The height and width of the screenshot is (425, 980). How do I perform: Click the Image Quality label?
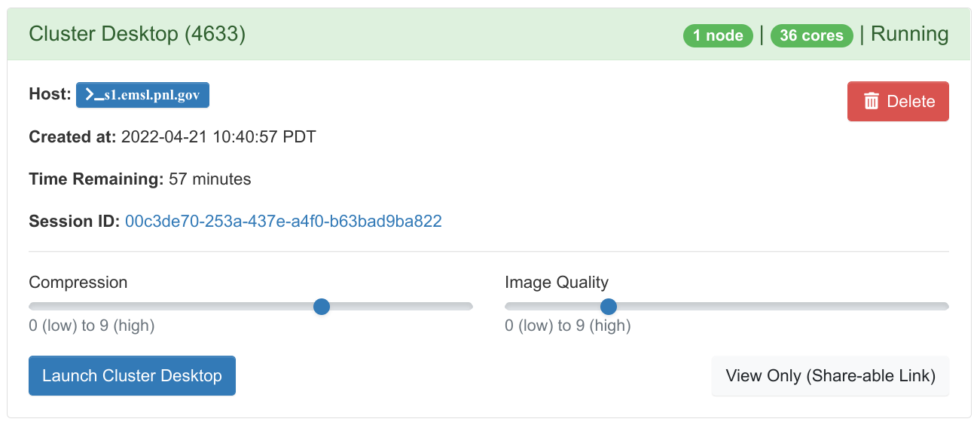pos(557,283)
